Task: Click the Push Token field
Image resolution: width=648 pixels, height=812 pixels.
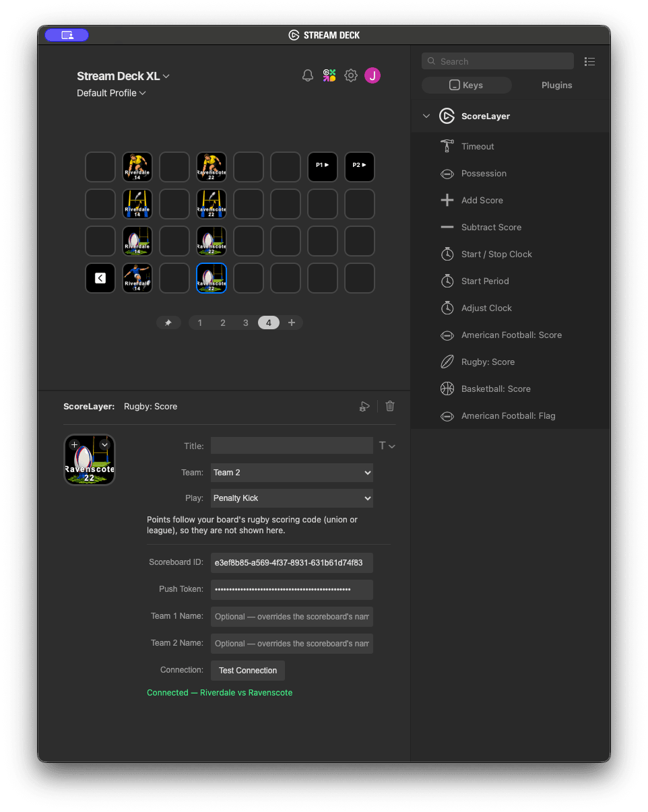Action: coord(292,590)
